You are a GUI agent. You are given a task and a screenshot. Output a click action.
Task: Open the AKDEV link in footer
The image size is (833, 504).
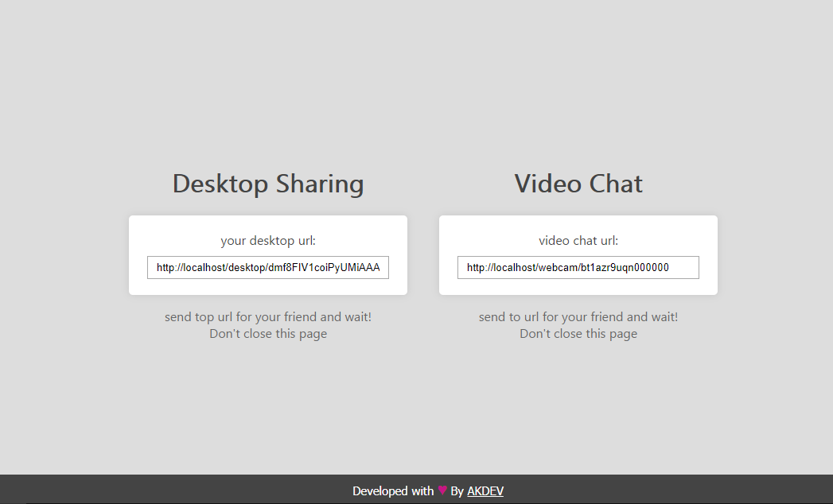click(x=485, y=491)
